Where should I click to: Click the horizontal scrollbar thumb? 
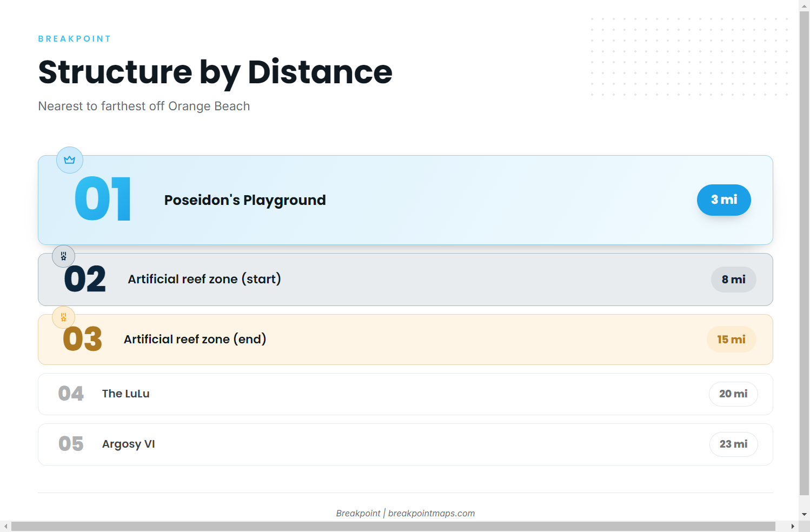click(x=393, y=527)
